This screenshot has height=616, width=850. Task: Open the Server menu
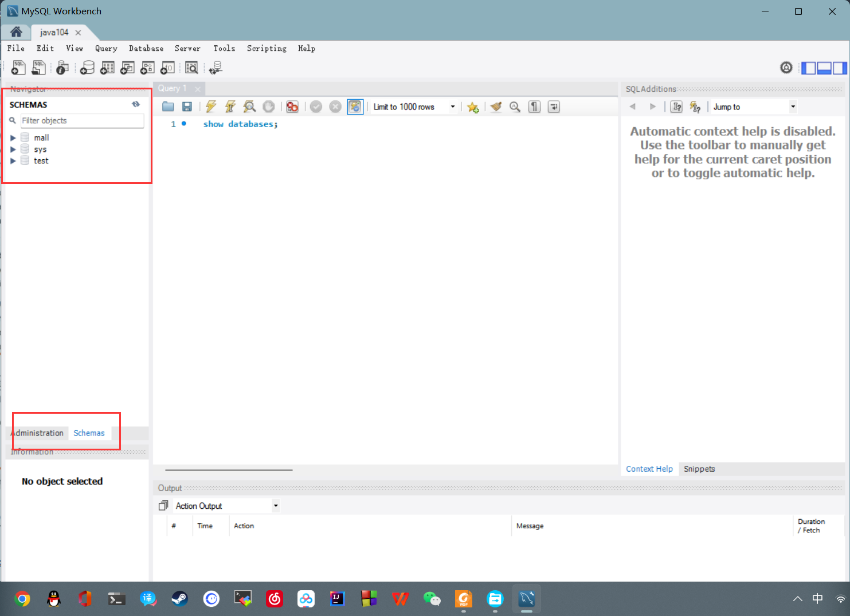(187, 48)
